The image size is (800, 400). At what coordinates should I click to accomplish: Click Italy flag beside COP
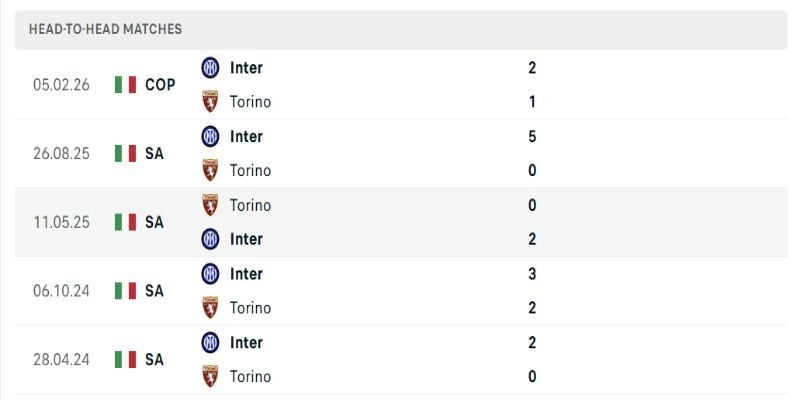click(x=125, y=85)
